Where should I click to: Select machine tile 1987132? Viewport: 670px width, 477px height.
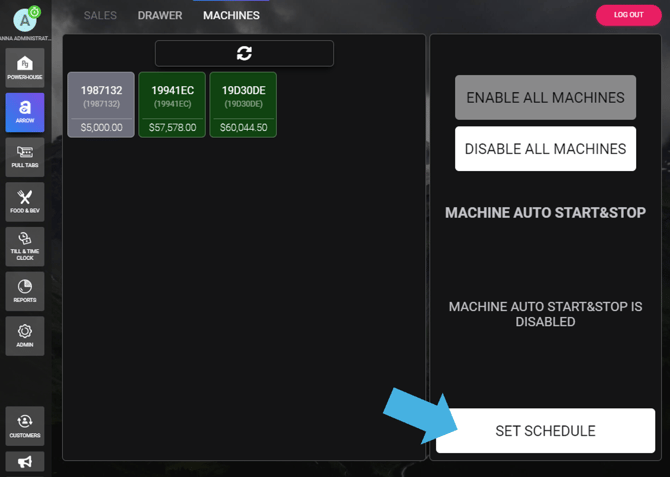(101, 104)
